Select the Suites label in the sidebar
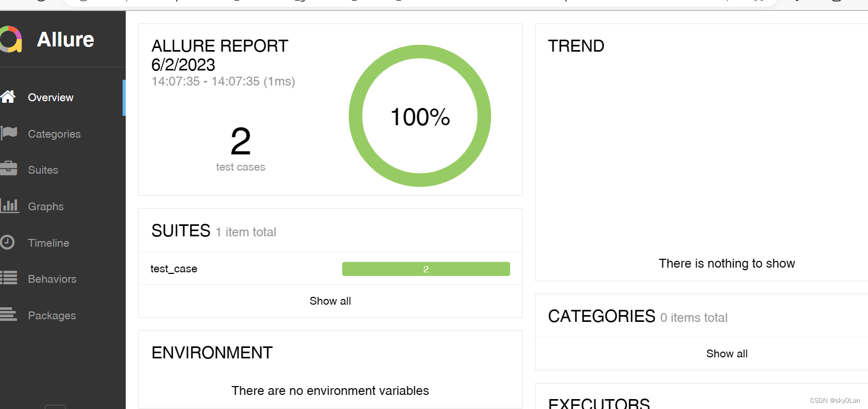The height and width of the screenshot is (409, 868). 43,170
